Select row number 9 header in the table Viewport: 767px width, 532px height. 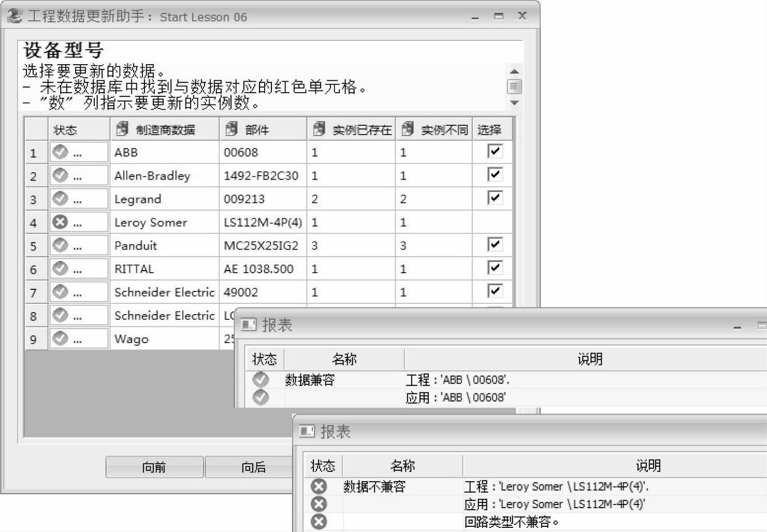pyautogui.click(x=36, y=339)
